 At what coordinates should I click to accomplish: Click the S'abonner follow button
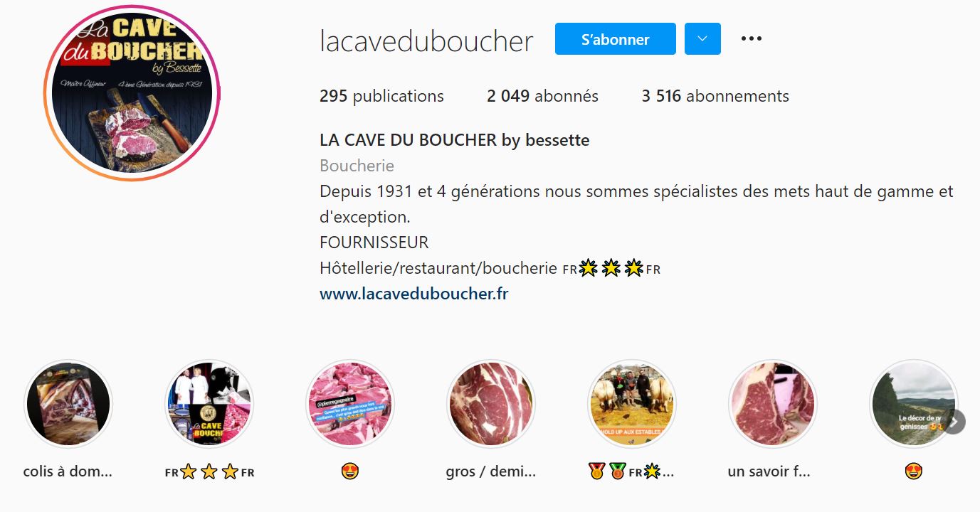tap(615, 39)
